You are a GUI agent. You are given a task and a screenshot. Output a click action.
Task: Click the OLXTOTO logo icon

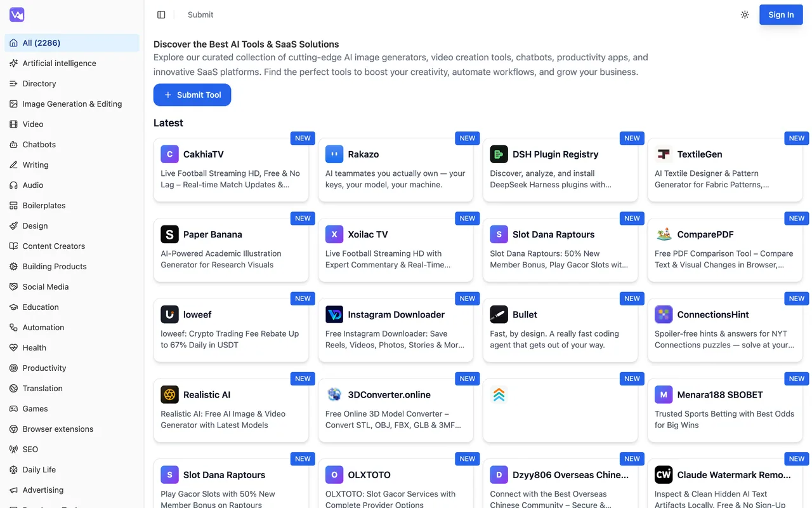334,474
